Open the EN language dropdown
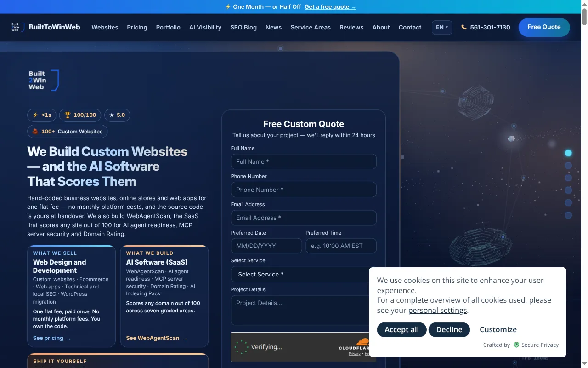This screenshot has width=588, height=368. coord(442,27)
